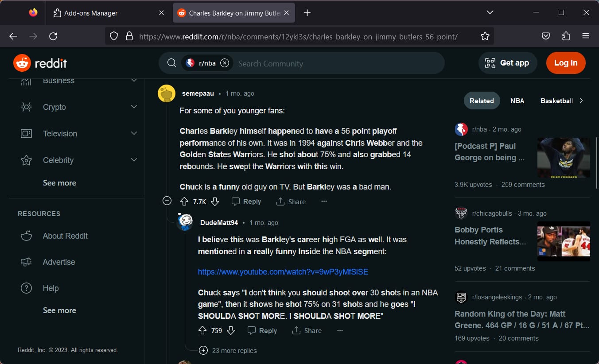Downvote the DudeMatt94 comment
This screenshot has height=364, width=599.
[x=231, y=330]
